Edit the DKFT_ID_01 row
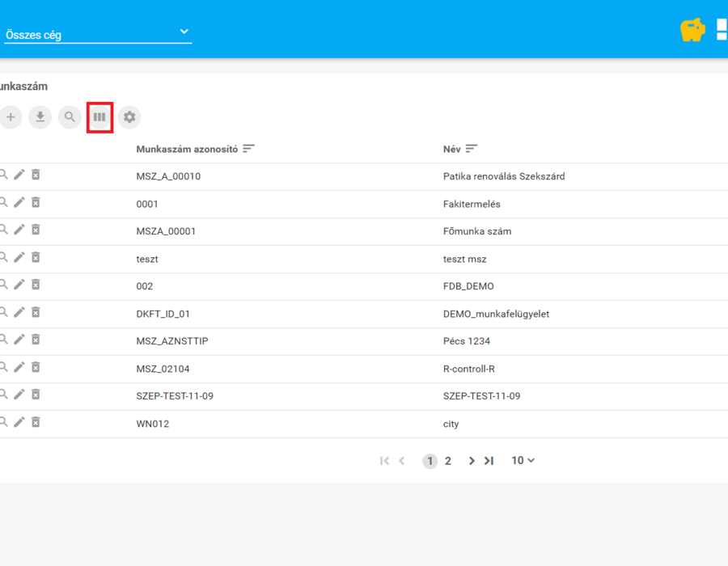728x566 pixels. pyautogui.click(x=19, y=312)
